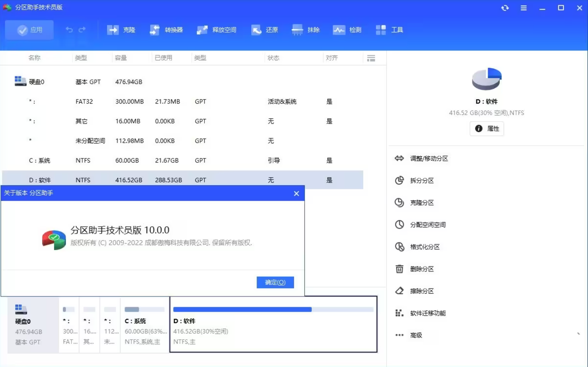The width and height of the screenshot is (588, 367).
Task: Choose 调整/移动分区 in the side panel
Action: [x=422, y=158]
